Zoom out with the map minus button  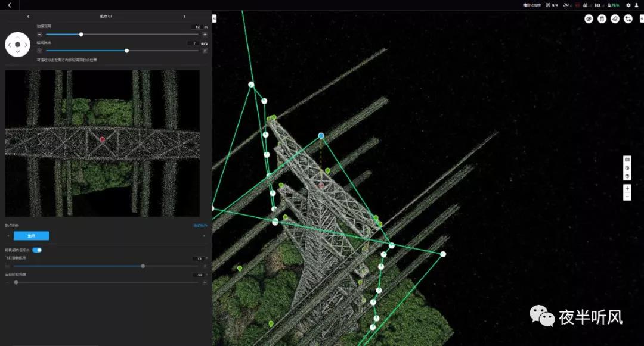pyautogui.click(x=627, y=197)
